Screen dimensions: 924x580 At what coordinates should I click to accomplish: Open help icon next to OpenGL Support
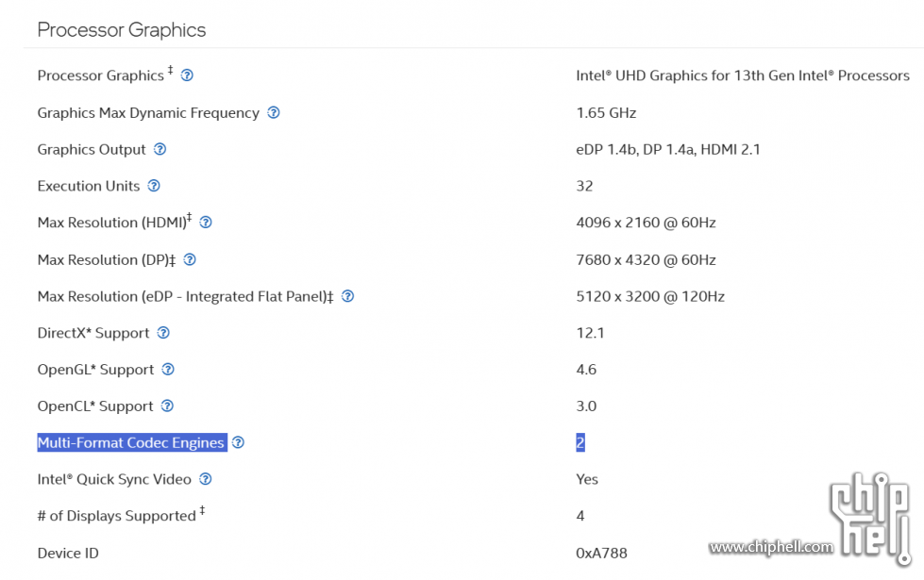pos(168,369)
